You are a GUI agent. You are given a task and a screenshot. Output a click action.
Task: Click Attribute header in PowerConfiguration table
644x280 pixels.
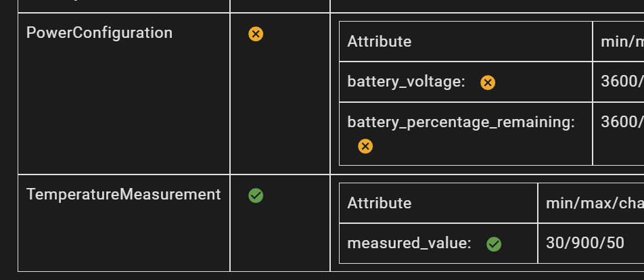379,41
